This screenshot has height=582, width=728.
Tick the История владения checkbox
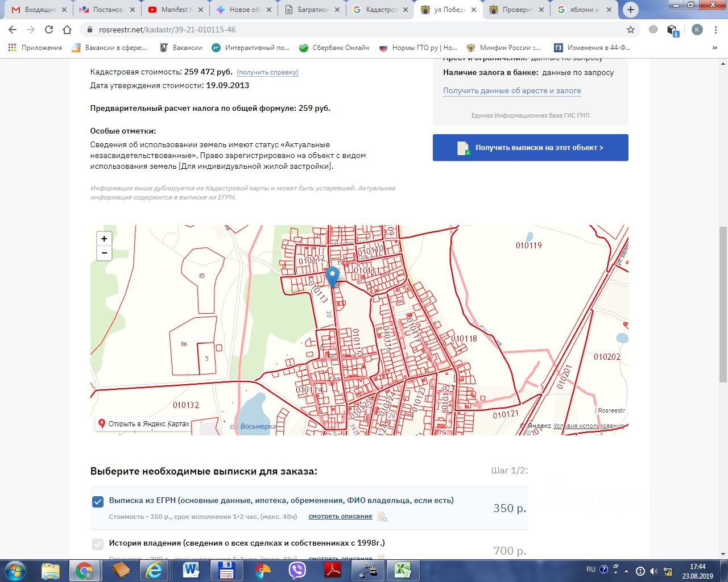pyautogui.click(x=98, y=544)
